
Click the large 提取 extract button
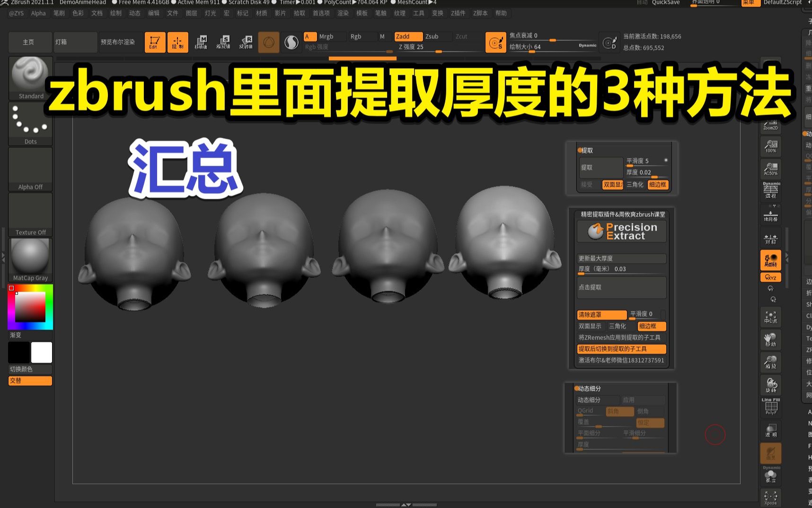point(601,168)
